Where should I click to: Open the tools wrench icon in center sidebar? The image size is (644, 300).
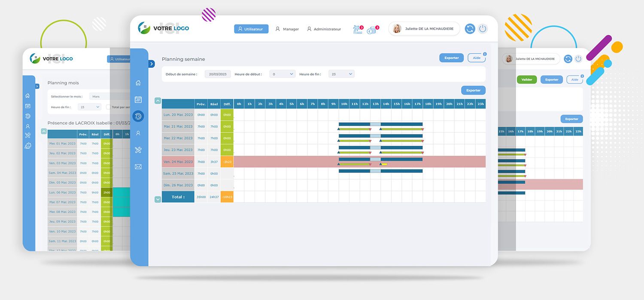click(x=138, y=150)
